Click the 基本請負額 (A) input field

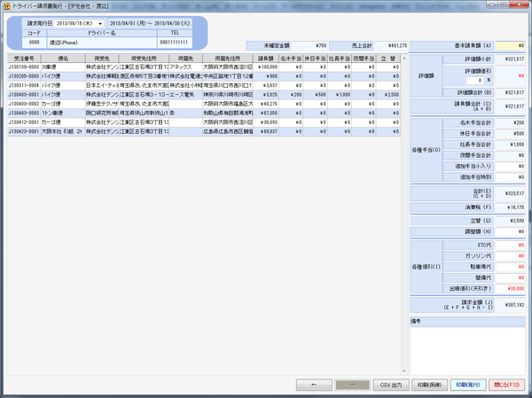pos(511,45)
